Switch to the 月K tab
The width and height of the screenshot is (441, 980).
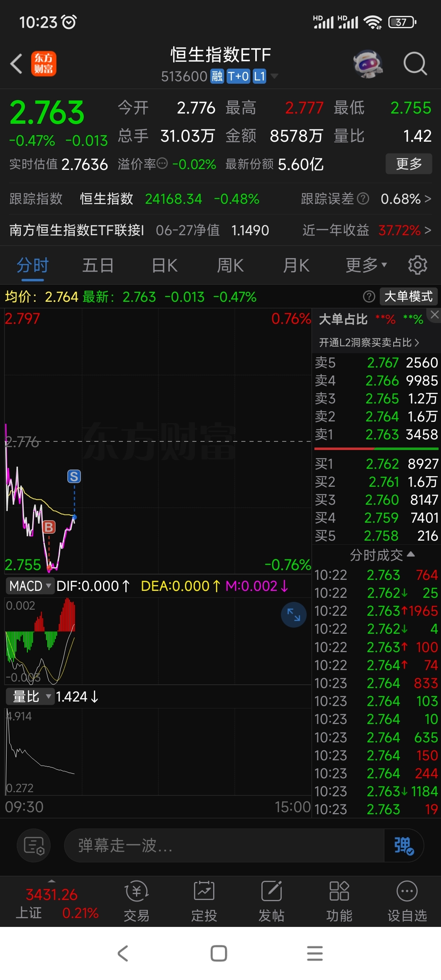296,265
